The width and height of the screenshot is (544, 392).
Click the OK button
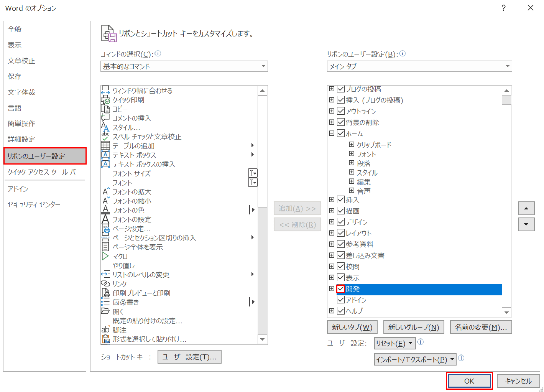point(469,381)
